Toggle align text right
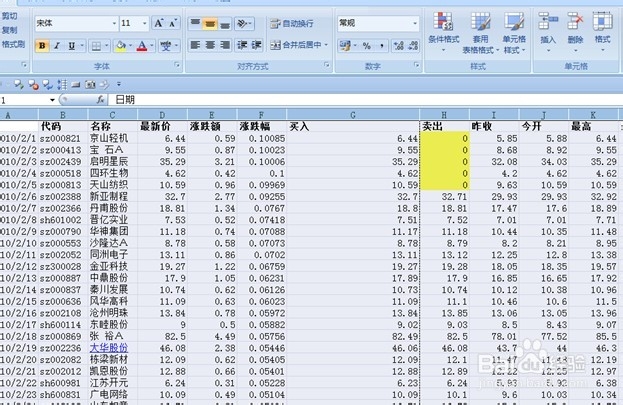This screenshot has width=623, height=405. pos(224,45)
